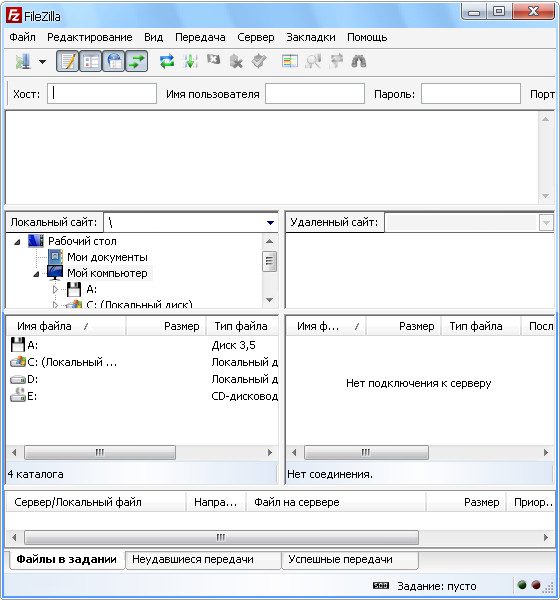Click Файл на сервере queue column
560x600 pixels.
pyautogui.click(x=336, y=502)
